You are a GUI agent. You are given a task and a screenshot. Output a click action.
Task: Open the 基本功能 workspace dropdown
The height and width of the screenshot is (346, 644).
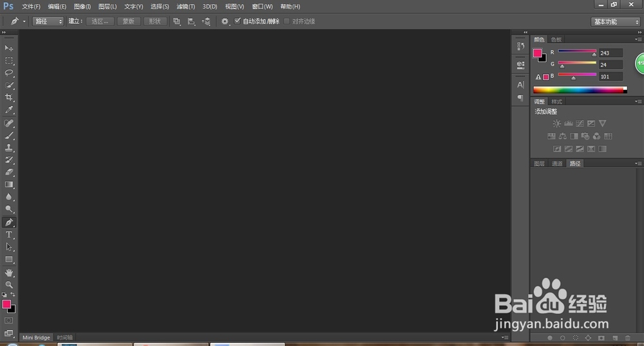(616, 22)
